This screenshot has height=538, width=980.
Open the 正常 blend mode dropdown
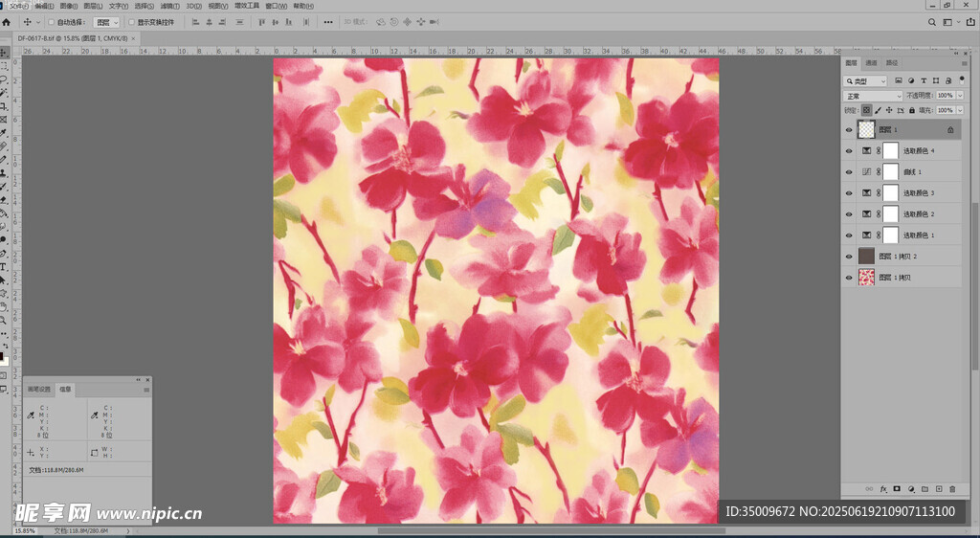click(x=873, y=96)
